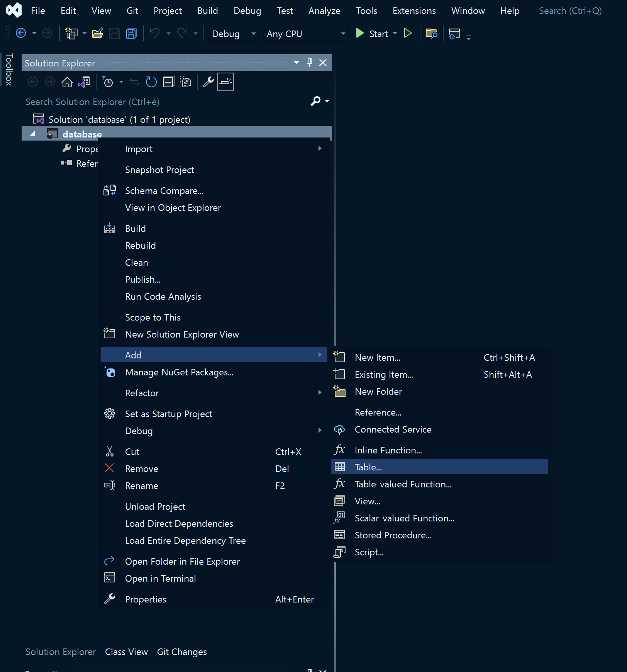Viewport: 627px width, 672px height.
Task: Collapse the database project tree node
Action: (33, 134)
